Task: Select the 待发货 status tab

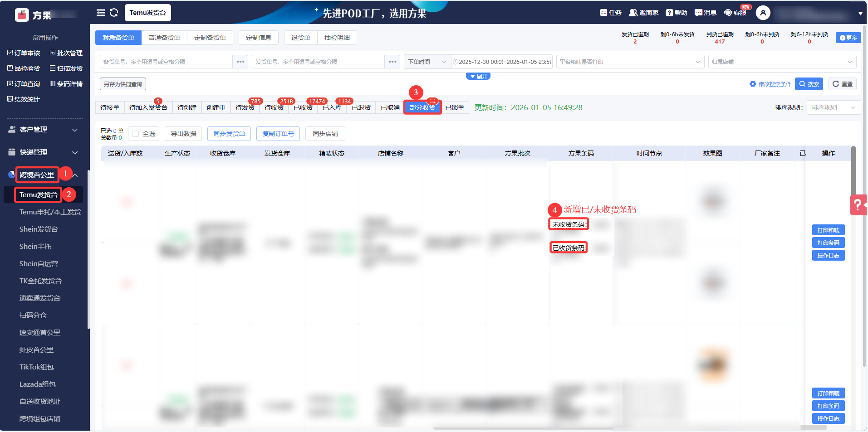Action: (x=245, y=107)
